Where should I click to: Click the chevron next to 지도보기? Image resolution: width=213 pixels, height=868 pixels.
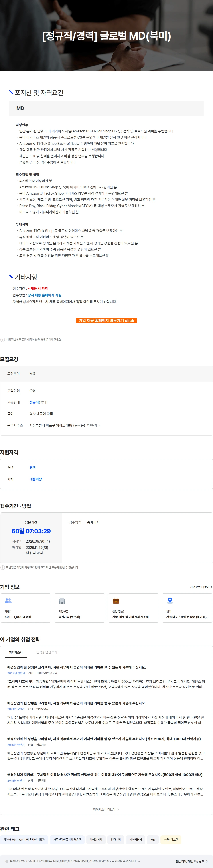(x=99, y=426)
